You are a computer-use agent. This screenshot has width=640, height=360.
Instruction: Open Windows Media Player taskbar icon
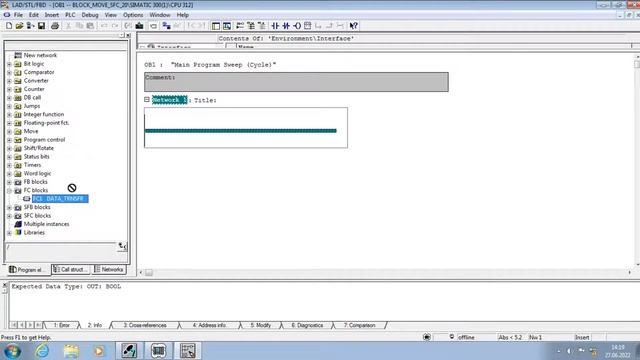point(99,351)
